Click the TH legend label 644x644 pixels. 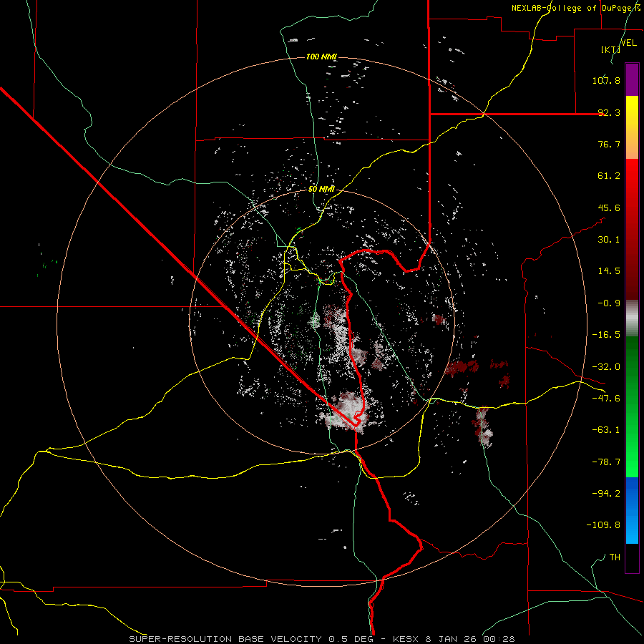tap(615, 557)
